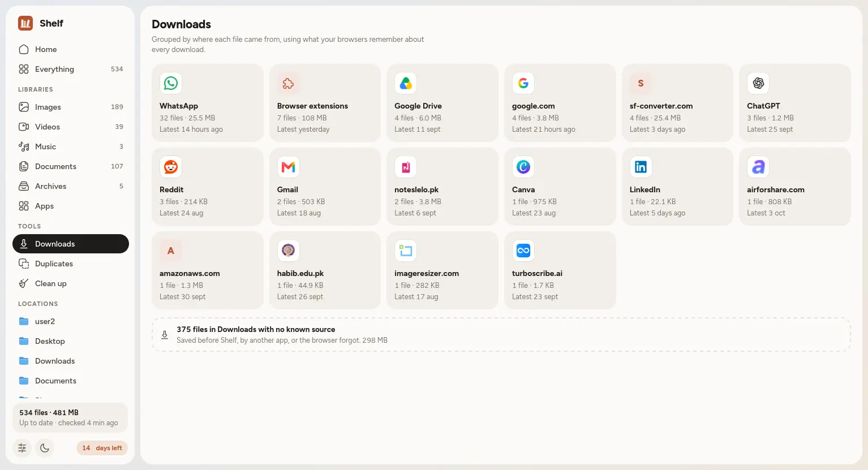Click the noteslelo.pk icon
Viewport: 868px width, 470px height.
click(406, 167)
